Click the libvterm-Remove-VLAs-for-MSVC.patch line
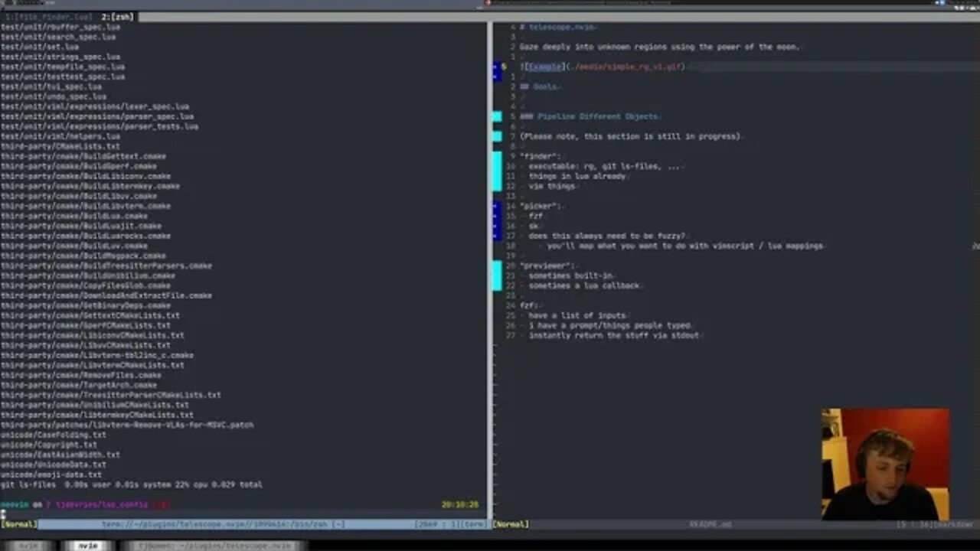This screenshot has height=551, width=980. 127,425
